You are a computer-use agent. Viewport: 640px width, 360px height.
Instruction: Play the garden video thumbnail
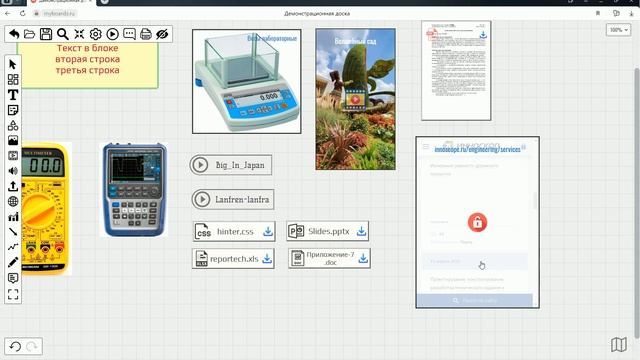point(355,99)
